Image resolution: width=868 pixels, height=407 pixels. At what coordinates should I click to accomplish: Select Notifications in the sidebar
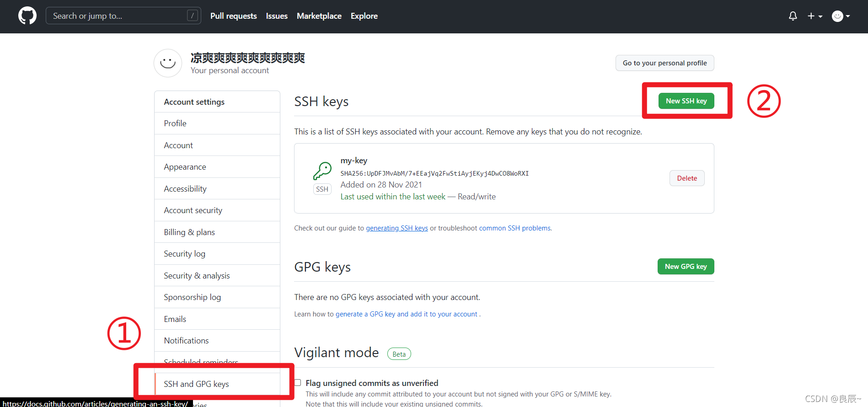[217, 341]
